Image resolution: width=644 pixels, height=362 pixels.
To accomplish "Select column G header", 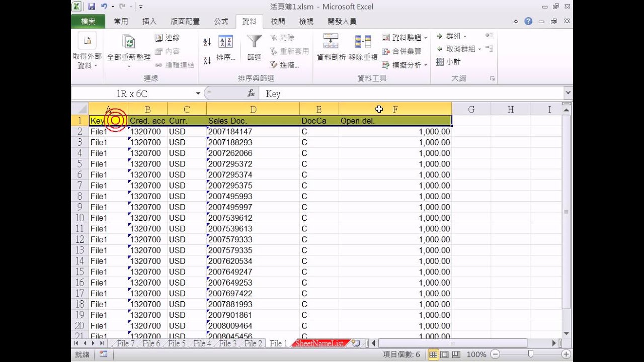I will coord(471,109).
